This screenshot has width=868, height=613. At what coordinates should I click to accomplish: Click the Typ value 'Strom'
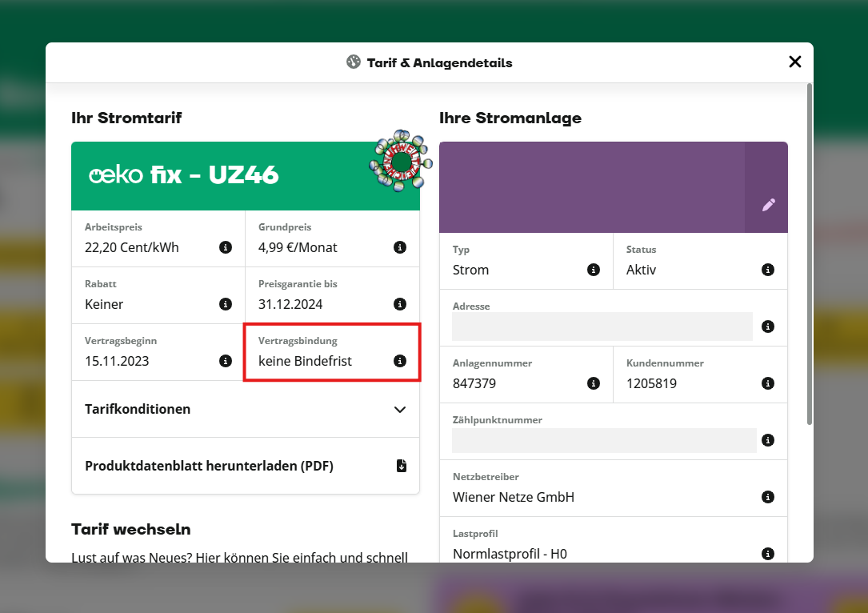[470, 270]
